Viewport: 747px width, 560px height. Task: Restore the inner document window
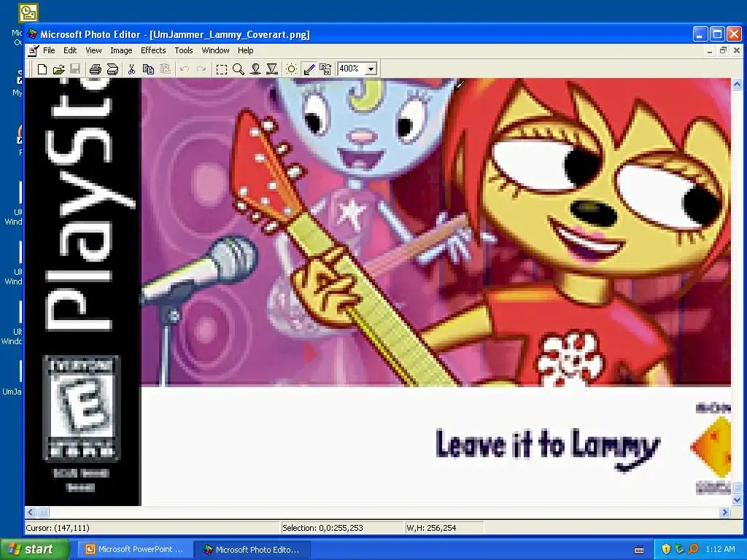click(x=723, y=50)
